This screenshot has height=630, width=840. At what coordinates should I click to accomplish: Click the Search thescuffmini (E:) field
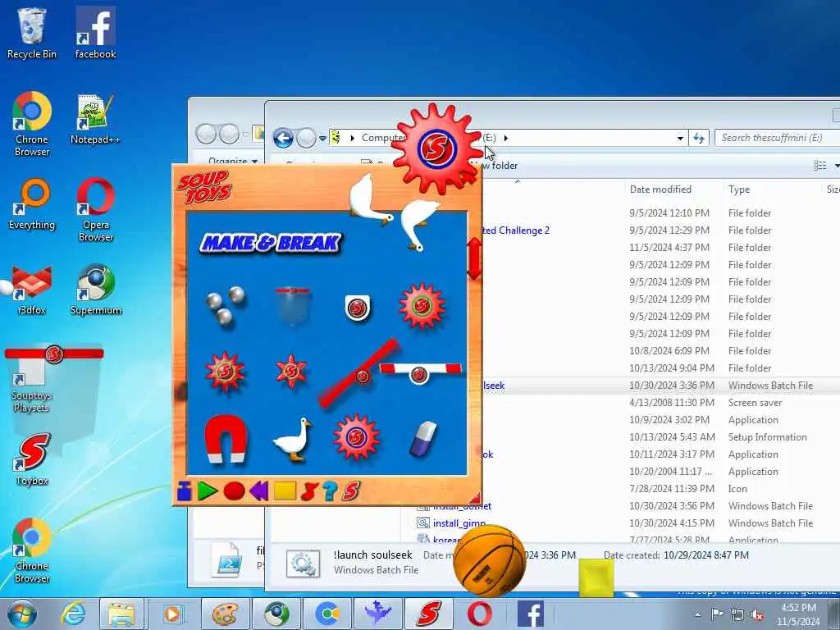pos(777,138)
